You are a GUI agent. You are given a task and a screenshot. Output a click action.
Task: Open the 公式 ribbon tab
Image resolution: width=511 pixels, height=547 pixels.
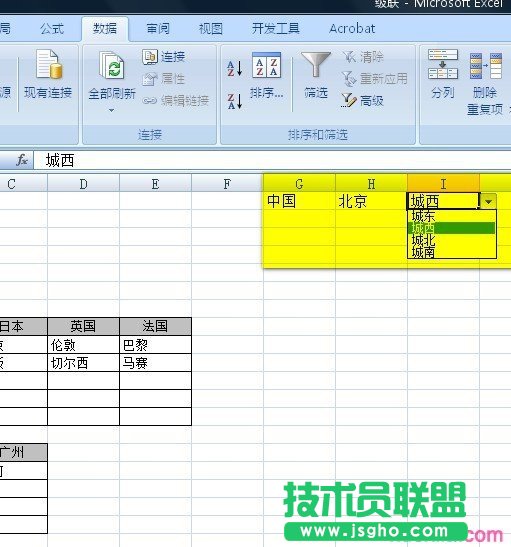click(x=52, y=29)
